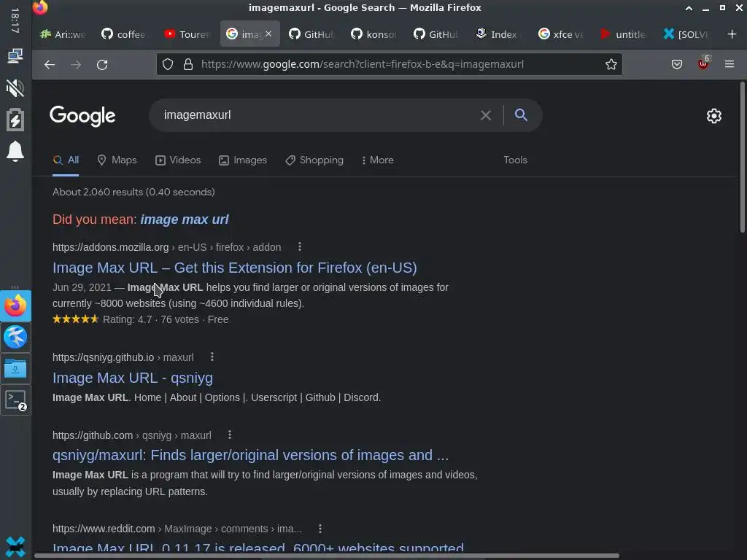747x560 pixels.
Task: Clear the Google search box
Action: point(485,115)
